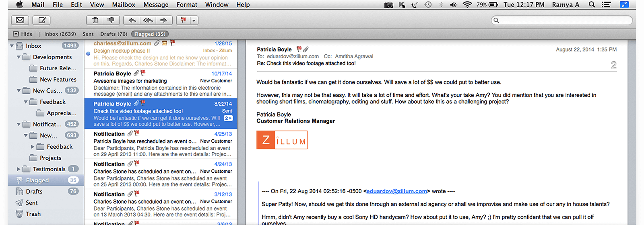644x225 pixels.
Task: Open the View menu
Action: click(x=97, y=5)
